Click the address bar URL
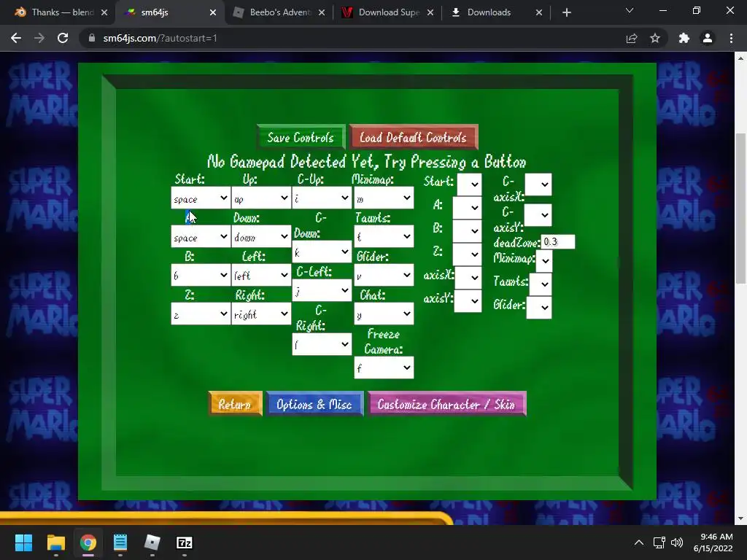The width and height of the screenshot is (747, 560). coord(160,38)
